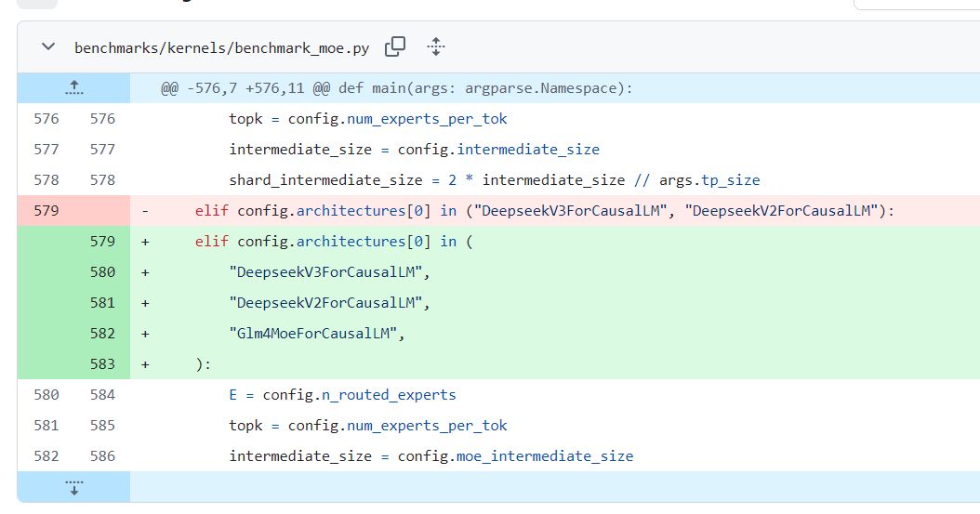Expand all lines of the file
The image size is (980, 514).
click(436, 46)
